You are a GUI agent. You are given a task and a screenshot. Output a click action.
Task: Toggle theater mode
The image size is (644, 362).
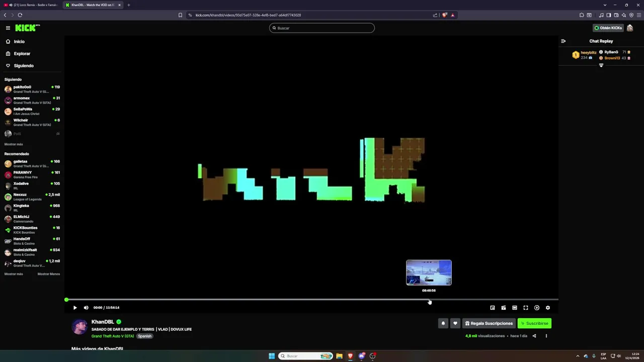[515, 308]
